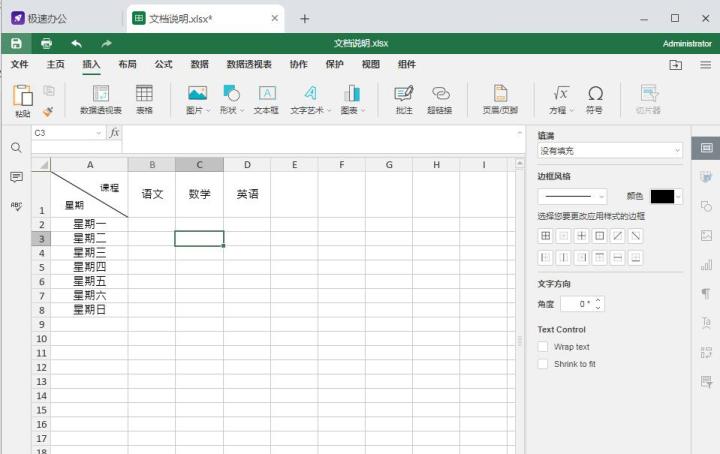Expand the 图表 chart dropdown
Screen dimensions: 720x454
pyautogui.click(x=363, y=111)
